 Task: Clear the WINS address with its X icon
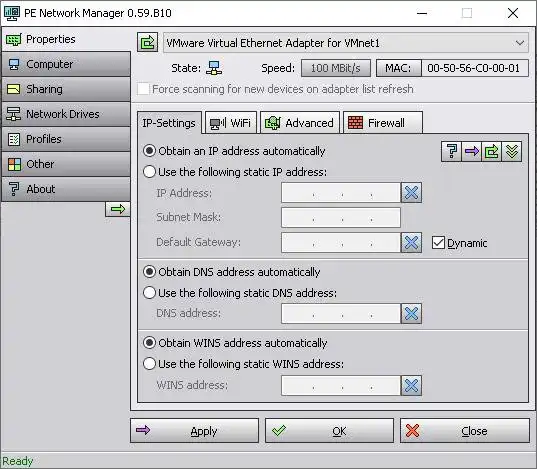click(x=411, y=385)
